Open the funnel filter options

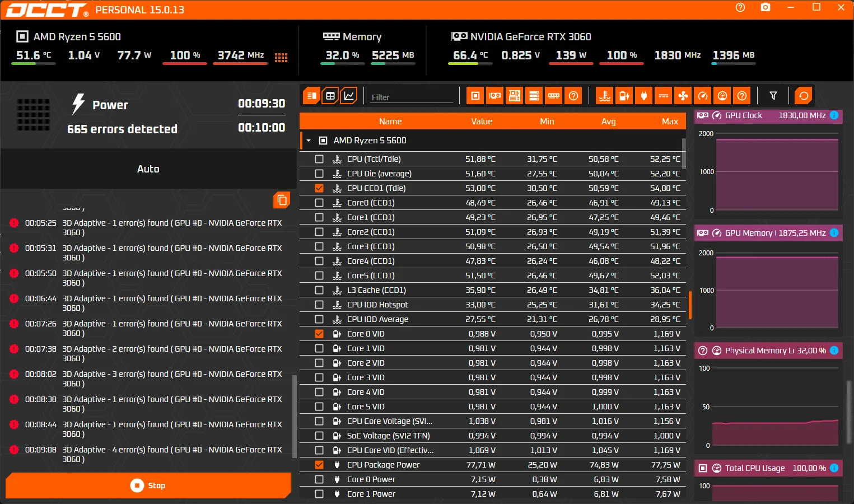[x=773, y=96]
